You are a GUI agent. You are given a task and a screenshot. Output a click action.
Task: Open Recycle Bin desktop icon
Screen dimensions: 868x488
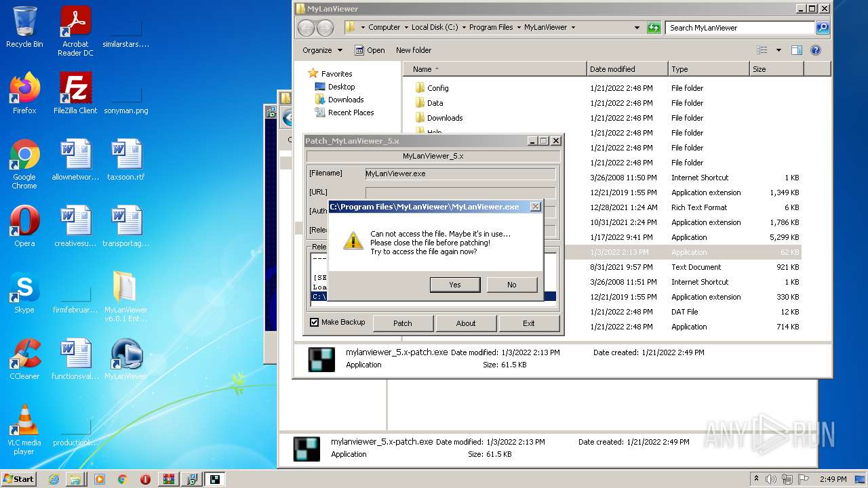coord(24,27)
